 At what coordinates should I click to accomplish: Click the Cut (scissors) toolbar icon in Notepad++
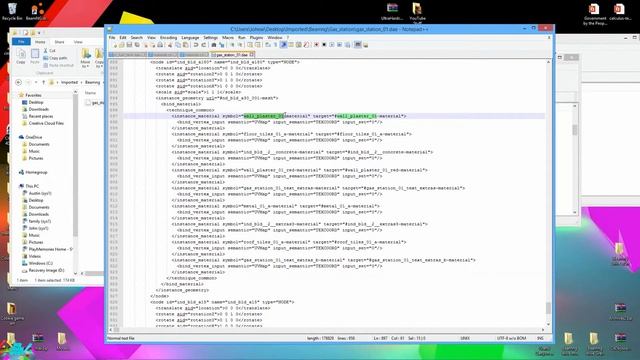[170, 45]
